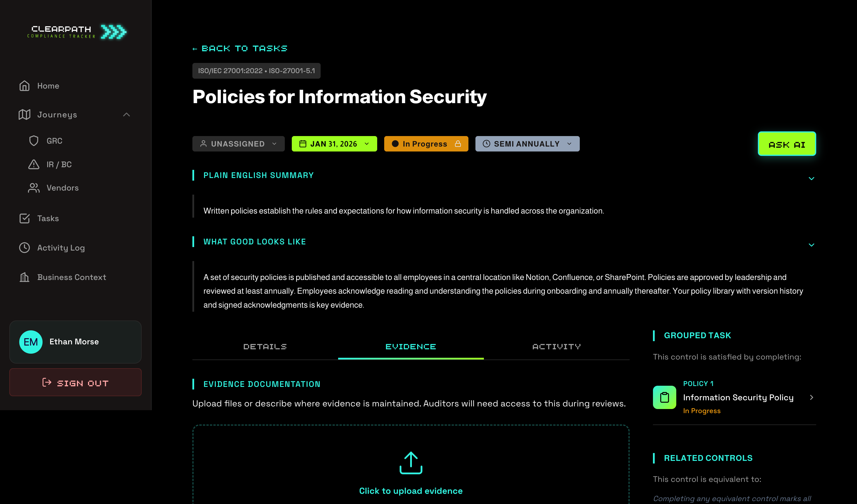857x504 pixels.
Task: Collapse What Good Looks Like section
Action: coord(811,245)
